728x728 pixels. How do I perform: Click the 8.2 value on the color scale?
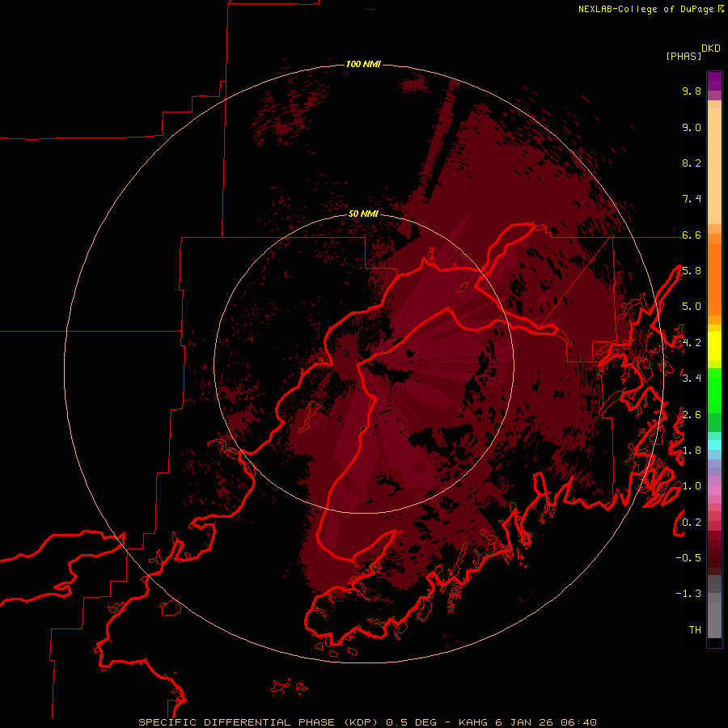click(692, 163)
